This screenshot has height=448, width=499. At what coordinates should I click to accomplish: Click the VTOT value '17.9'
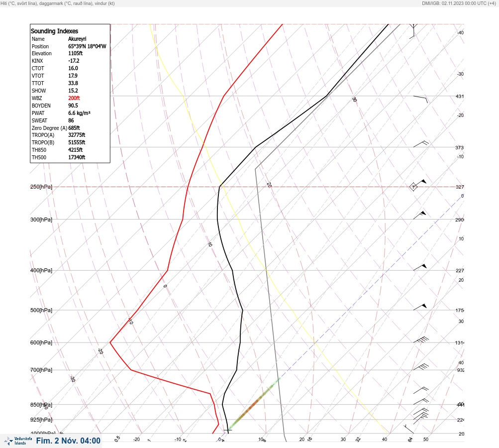(73, 76)
